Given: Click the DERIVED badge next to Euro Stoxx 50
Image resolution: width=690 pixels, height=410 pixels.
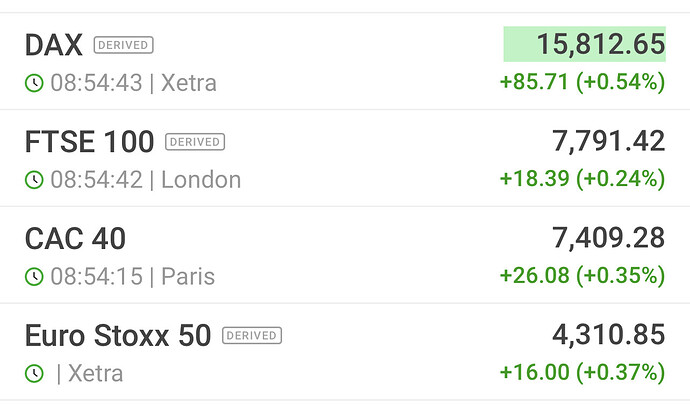Looking at the screenshot, I should pyautogui.click(x=252, y=336).
